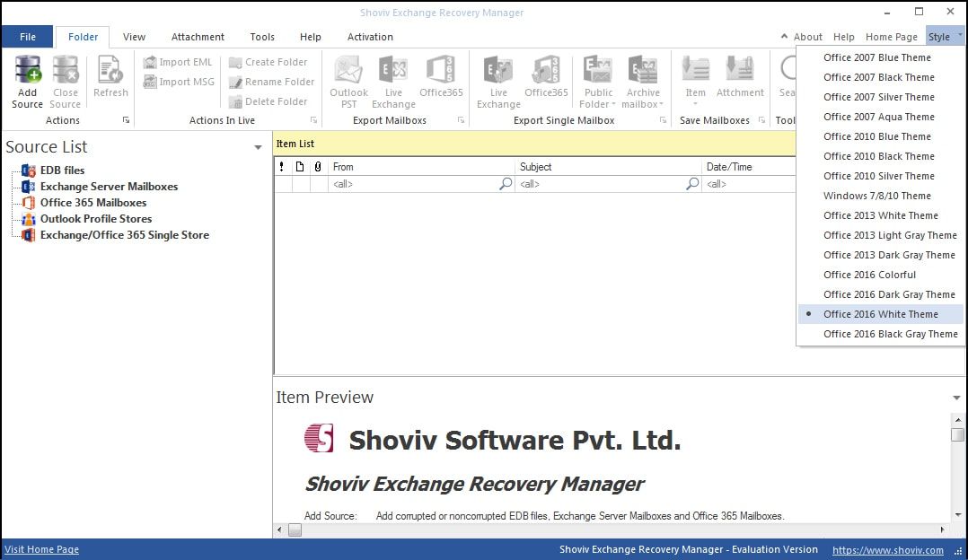Click About in the top-right bar

[x=807, y=37]
